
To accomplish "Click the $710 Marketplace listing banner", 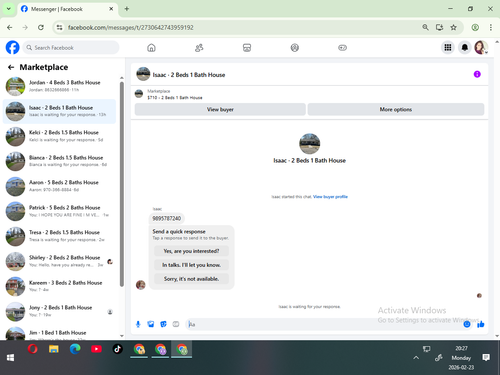I will [x=309, y=94].
